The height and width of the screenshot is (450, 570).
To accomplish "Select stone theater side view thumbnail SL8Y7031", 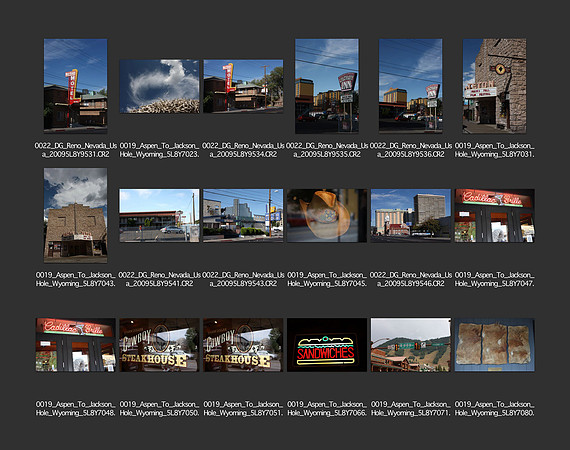I will coord(494,86).
